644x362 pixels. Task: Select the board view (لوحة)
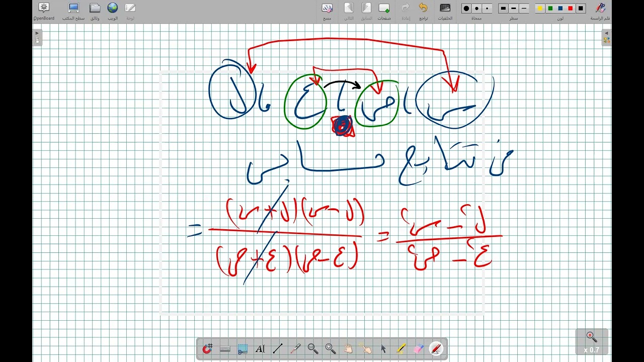pos(130,11)
